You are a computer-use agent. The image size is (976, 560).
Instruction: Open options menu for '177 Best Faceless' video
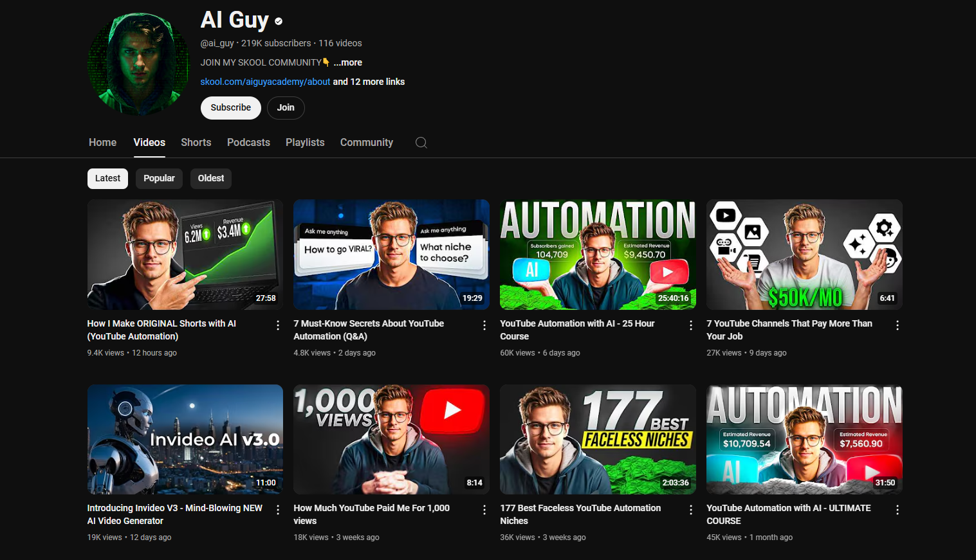691,510
